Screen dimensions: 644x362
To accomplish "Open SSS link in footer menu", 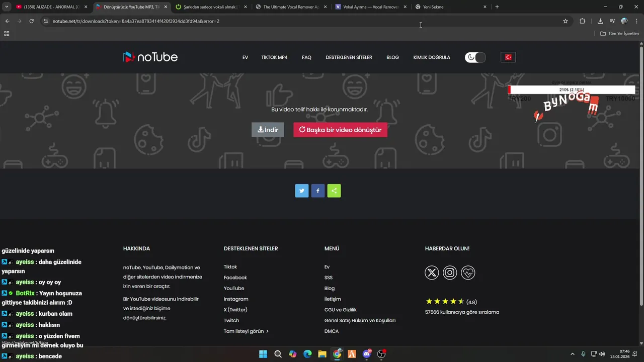I will click(329, 278).
